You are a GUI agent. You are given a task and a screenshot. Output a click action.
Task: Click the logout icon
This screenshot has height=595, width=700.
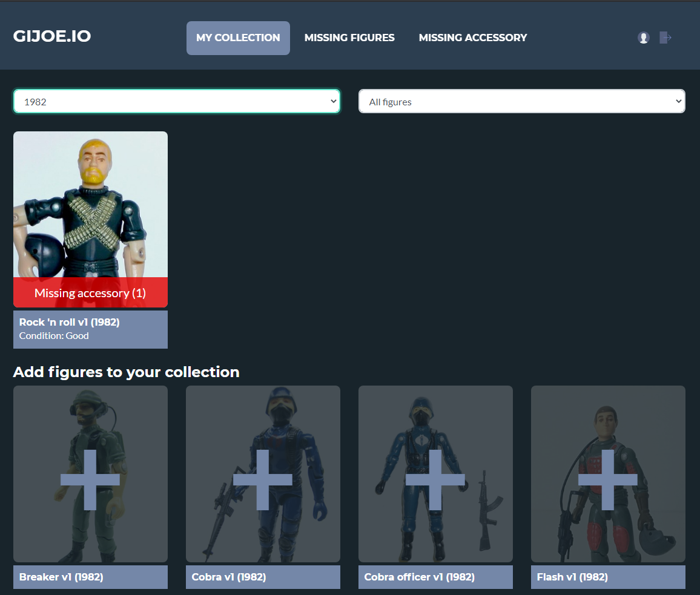pyautogui.click(x=665, y=38)
